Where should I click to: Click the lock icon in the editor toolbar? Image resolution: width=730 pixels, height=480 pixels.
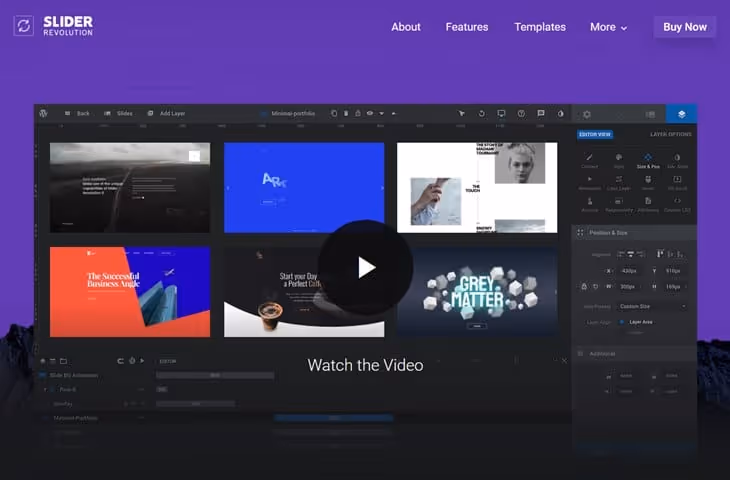click(358, 113)
